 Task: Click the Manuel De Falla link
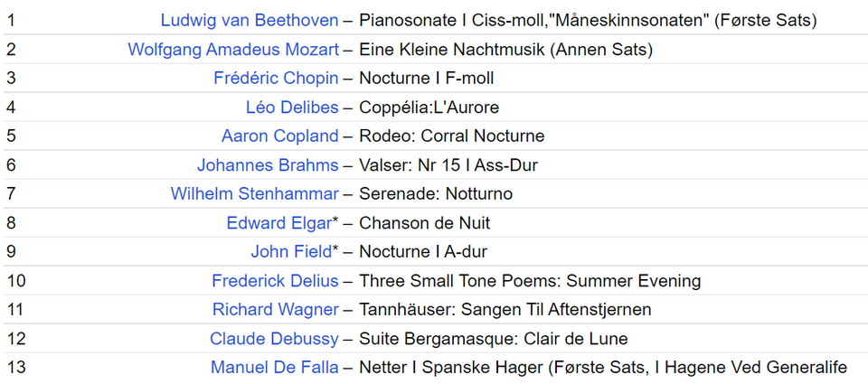pyautogui.click(x=274, y=367)
